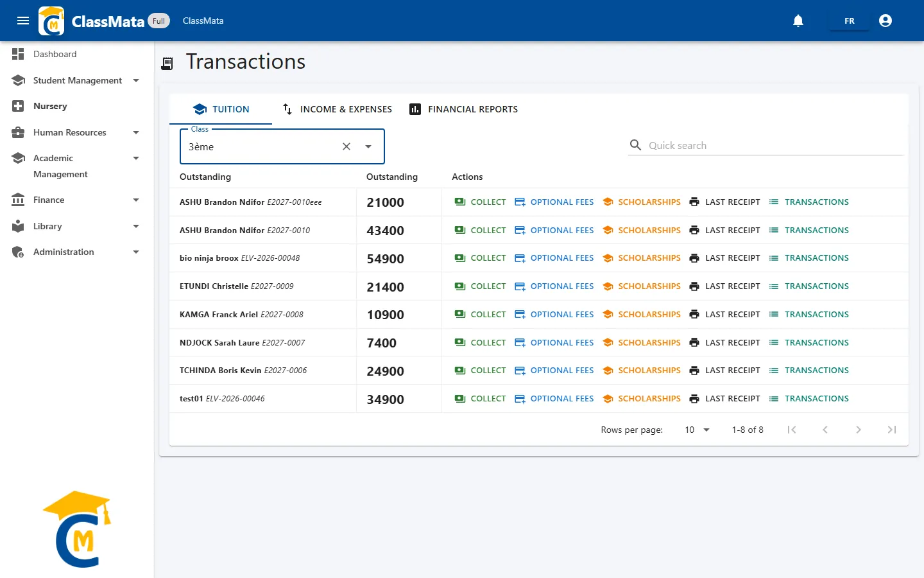Open Scholarships for bio ninja broox
Image resolution: width=924 pixels, height=578 pixels.
point(642,258)
